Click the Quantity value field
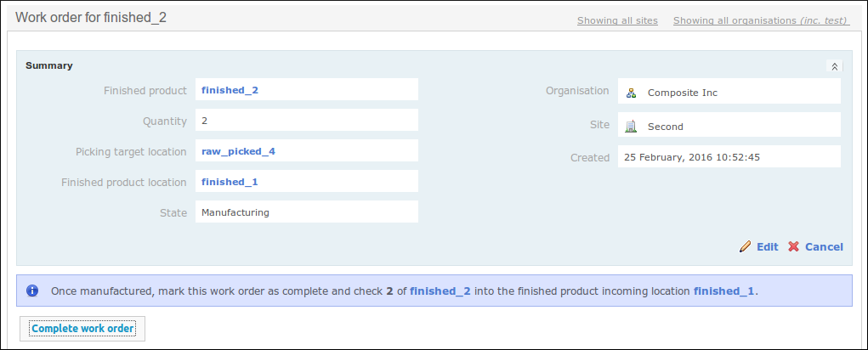Screen dimensions: 868x350 point(307,120)
